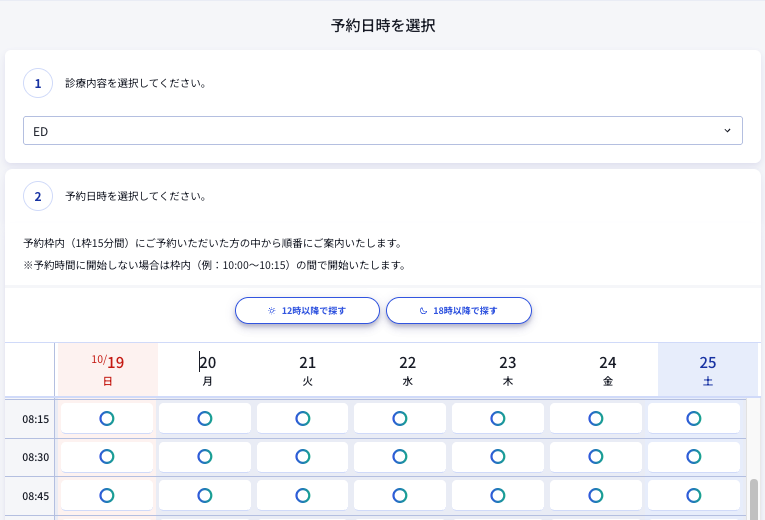Click the sun icon on 12時 button

[x=271, y=311]
